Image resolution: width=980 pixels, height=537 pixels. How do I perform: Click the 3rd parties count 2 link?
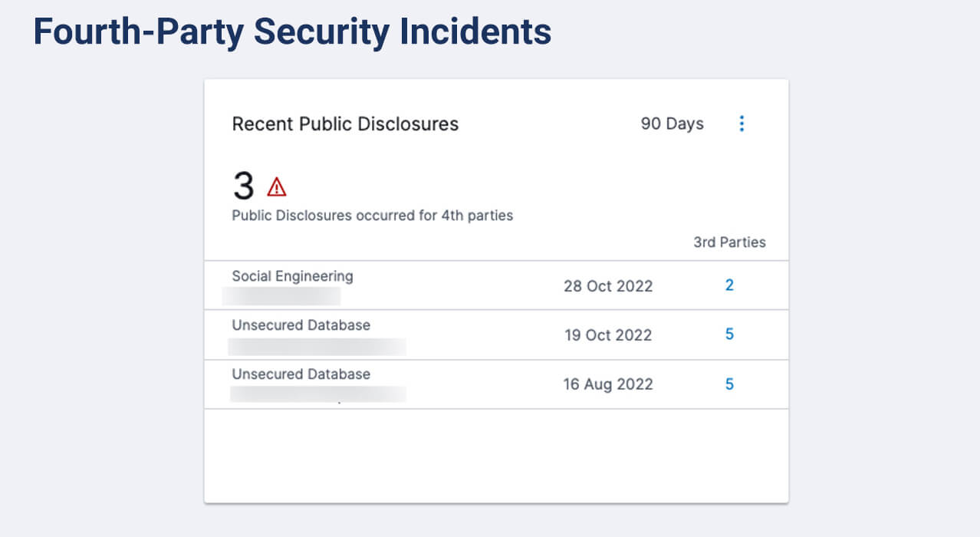[x=729, y=285]
